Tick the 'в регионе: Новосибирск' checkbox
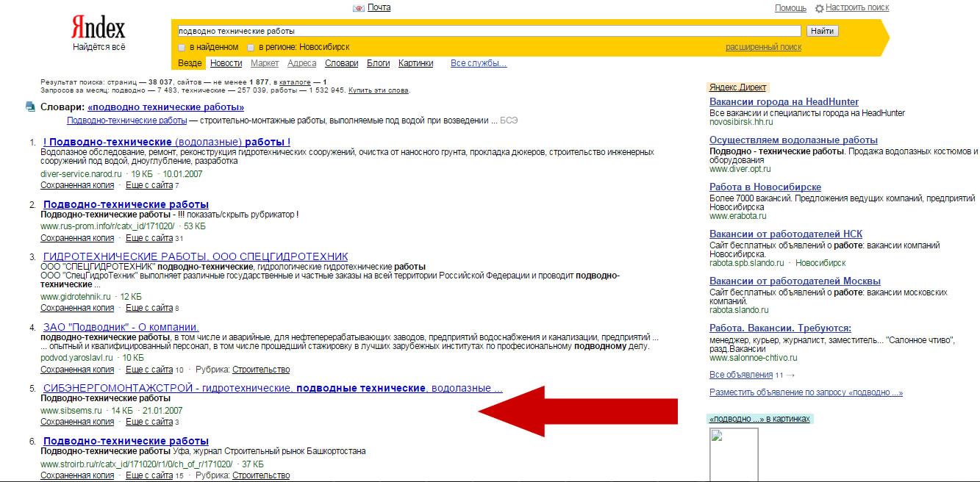This screenshot has height=482, width=980. (x=251, y=47)
